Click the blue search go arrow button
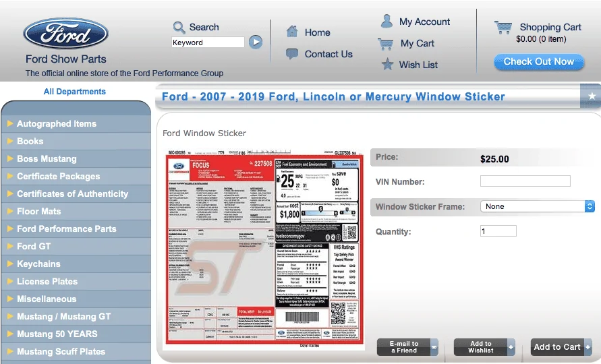The image size is (601, 364). click(256, 42)
